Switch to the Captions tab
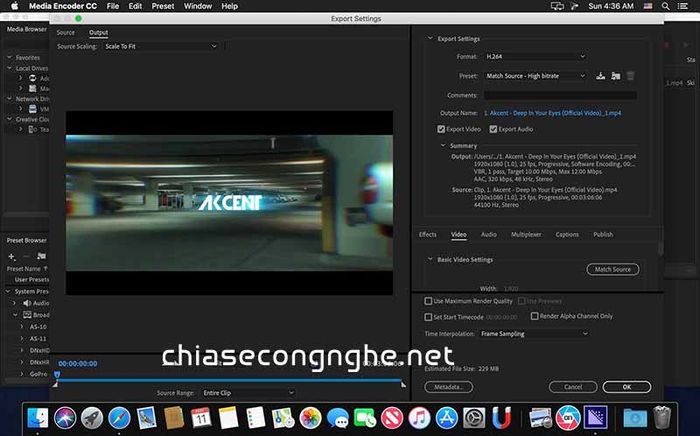The width and height of the screenshot is (700, 436). [567, 234]
